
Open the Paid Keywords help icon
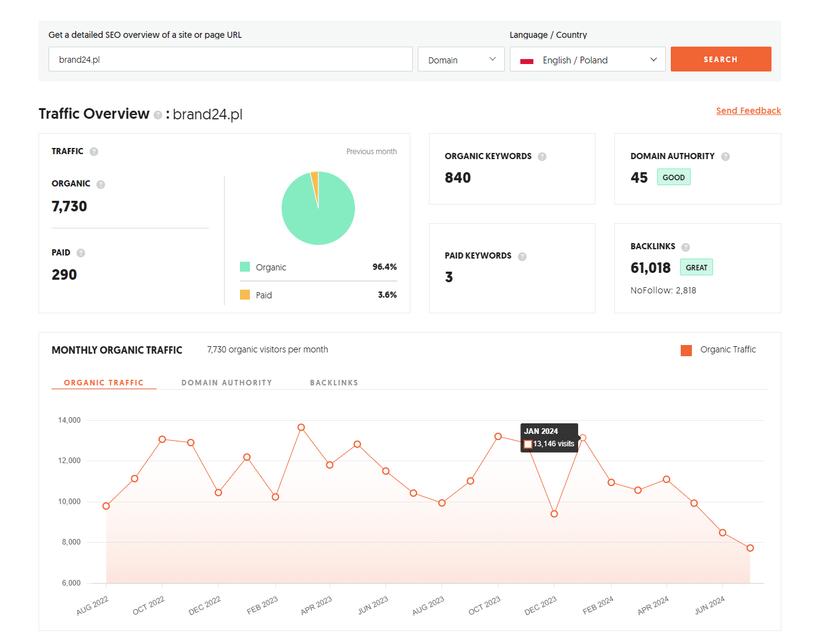(x=522, y=255)
